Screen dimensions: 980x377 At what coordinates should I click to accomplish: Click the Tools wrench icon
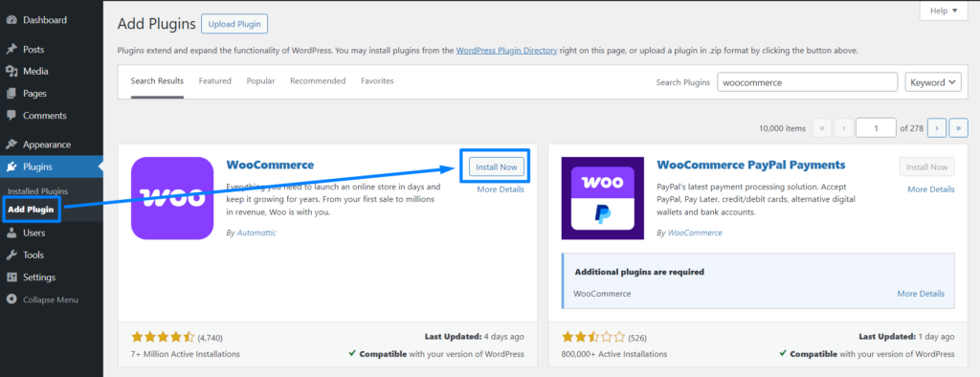[11, 255]
